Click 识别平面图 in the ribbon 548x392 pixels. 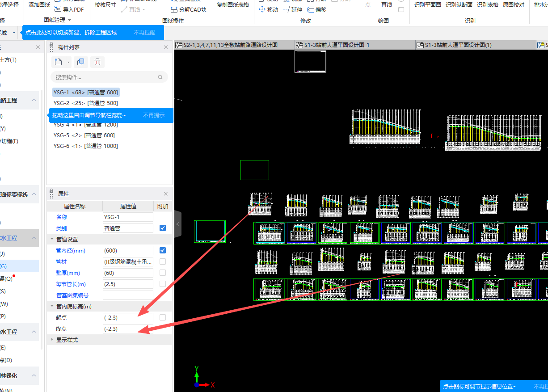coord(427,5)
